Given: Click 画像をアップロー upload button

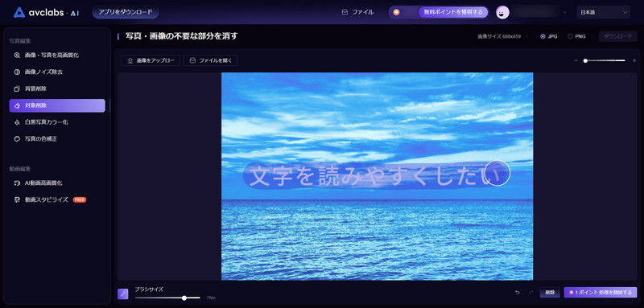Looking at the screenshot, I should pyautogui.click(x=151, y=60).
